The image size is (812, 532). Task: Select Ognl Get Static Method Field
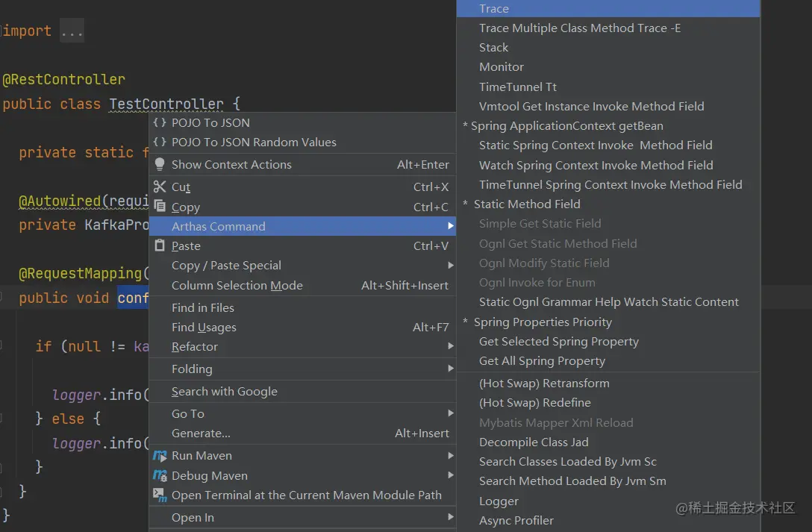608,243
